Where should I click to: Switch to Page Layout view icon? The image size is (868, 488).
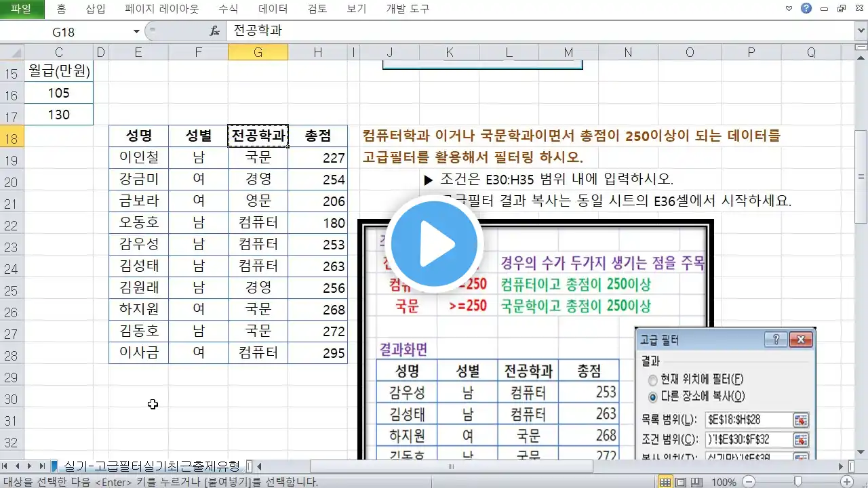(x=680, y=482)
